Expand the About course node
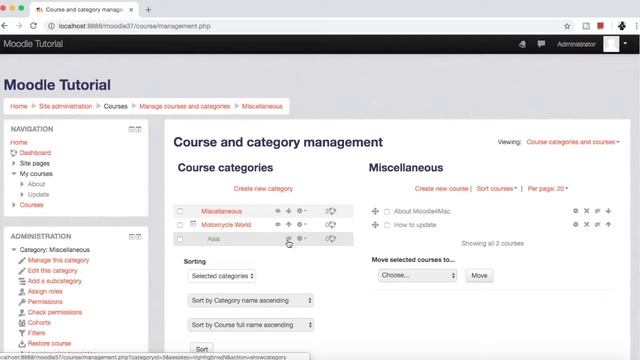Viewport: 640px width, 360px height. tap(22, 184)
